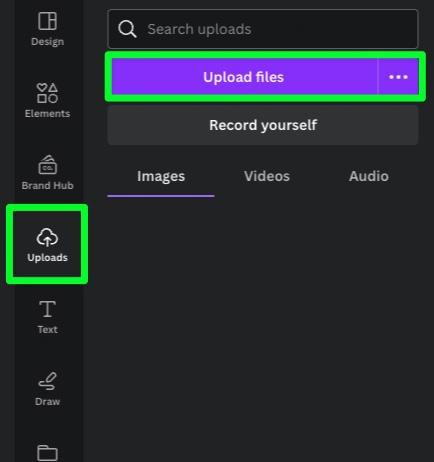Screen dimensions: 434x462
Task: Expand the three-dot upload options menu
Action: point(398,77)
